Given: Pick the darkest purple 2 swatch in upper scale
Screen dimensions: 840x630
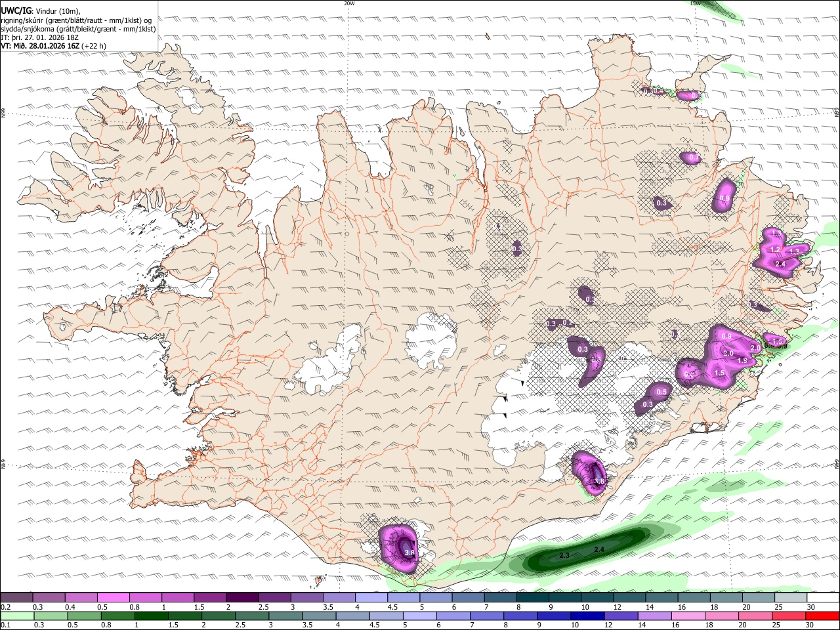Looking at the screenshot, I should click(x=242, y=598).
